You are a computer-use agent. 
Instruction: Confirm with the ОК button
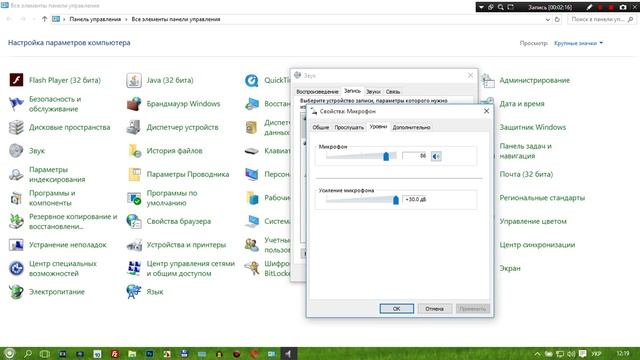[x=397, y=309]
